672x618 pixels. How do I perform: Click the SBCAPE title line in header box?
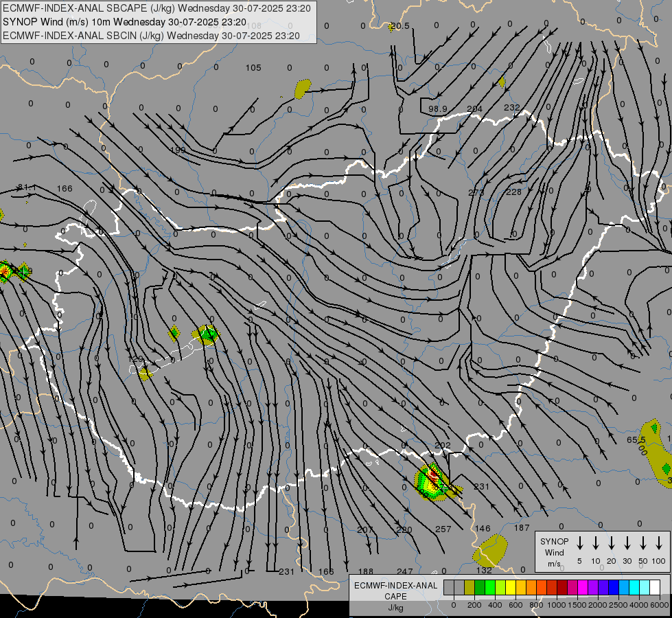point(157,8)
